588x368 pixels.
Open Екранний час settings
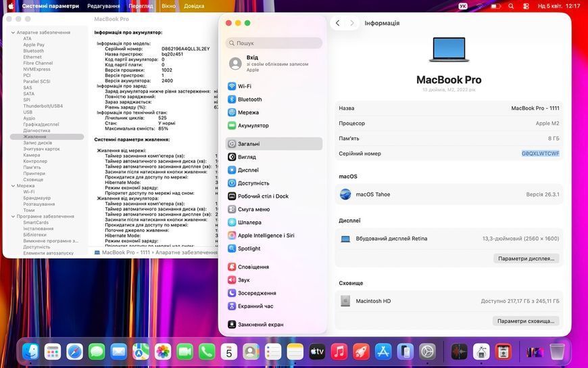click(274, 306)
